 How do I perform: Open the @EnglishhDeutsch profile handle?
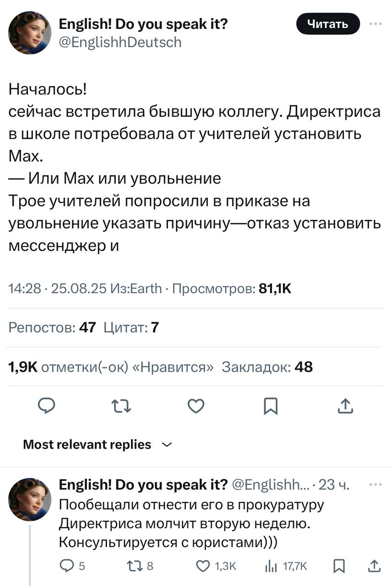coord(120,42)
